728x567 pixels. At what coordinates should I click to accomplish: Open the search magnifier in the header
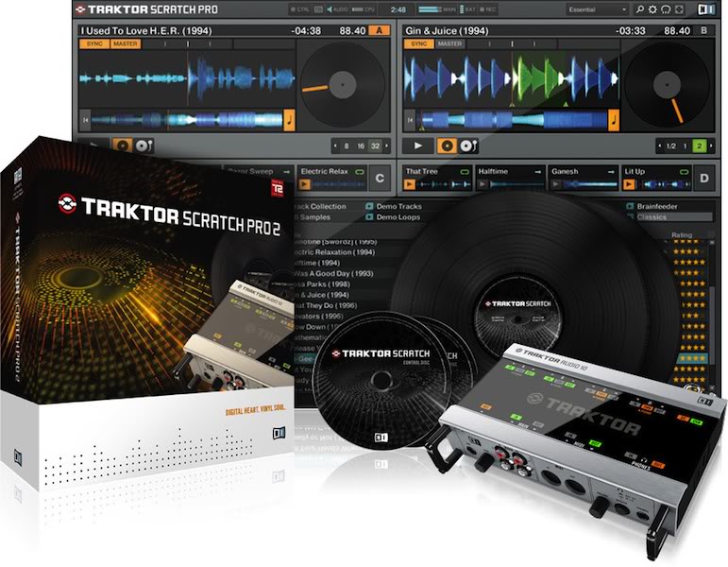coord(640,9)
